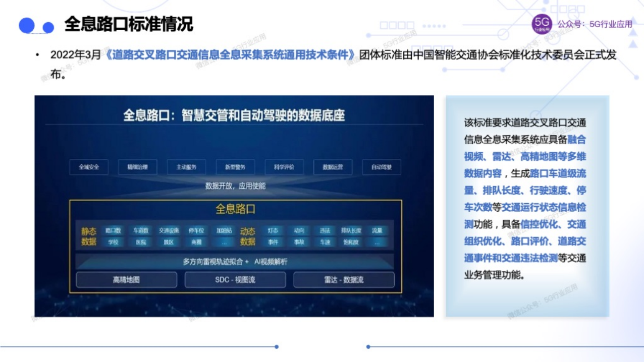Select the 停车位 static data chip

(x=196, y=229)
